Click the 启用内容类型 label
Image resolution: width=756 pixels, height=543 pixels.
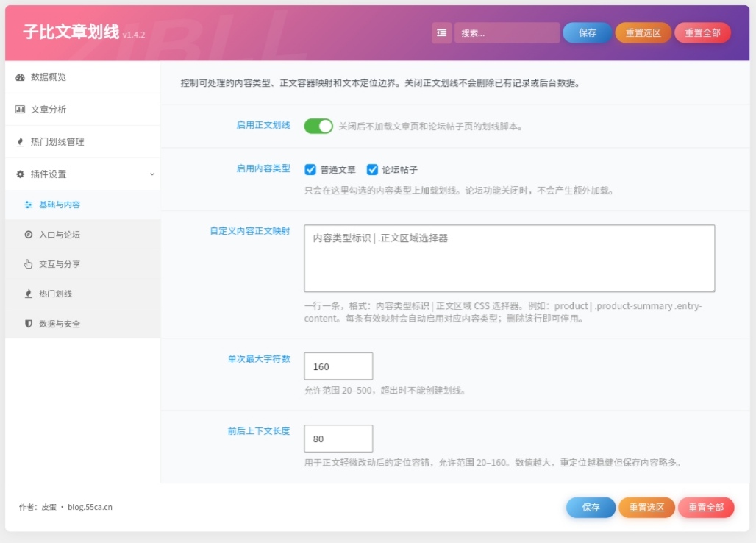(263, 168)
